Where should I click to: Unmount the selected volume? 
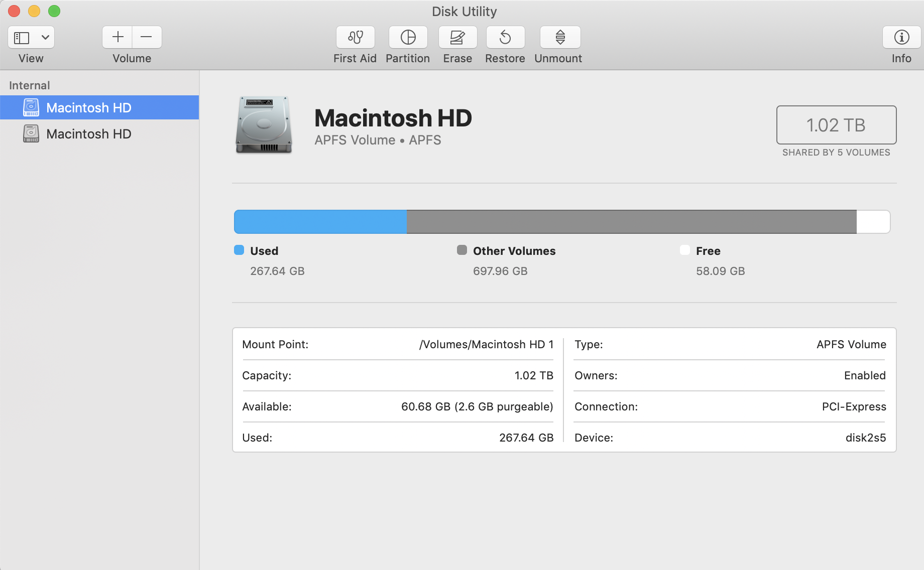pos(560,37)
